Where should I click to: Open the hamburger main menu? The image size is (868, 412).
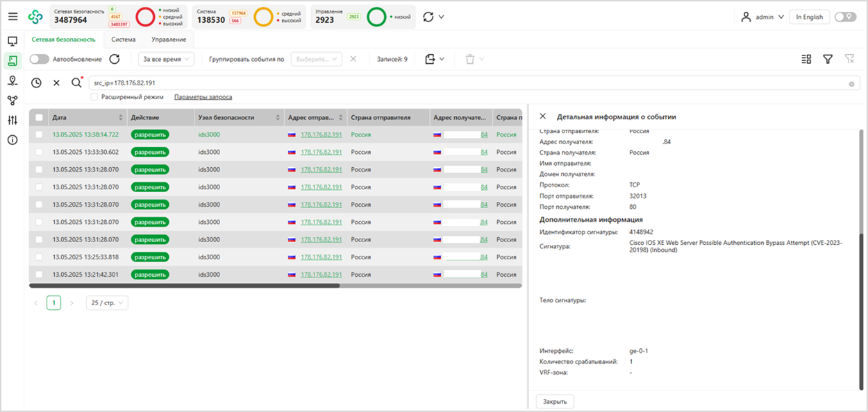coord(12,17)
